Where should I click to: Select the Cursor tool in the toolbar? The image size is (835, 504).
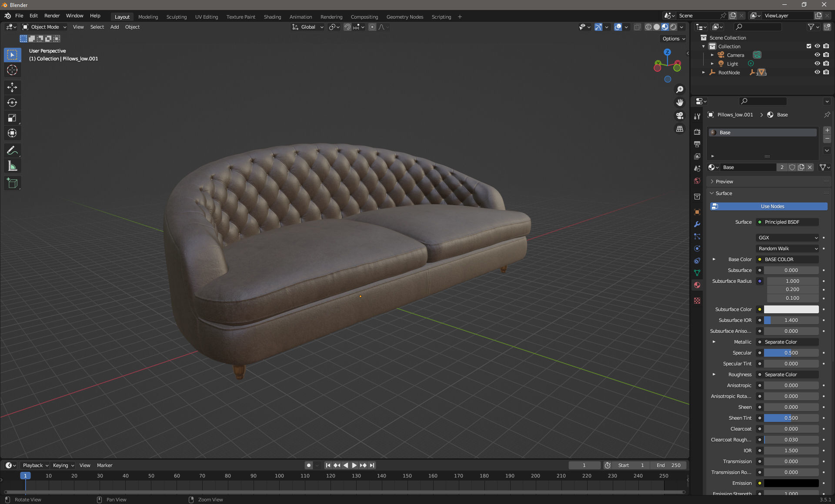click(12, 70)
